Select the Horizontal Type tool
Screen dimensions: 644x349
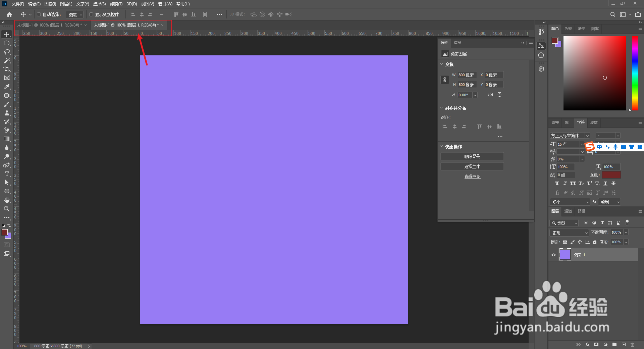pos(7,174)
